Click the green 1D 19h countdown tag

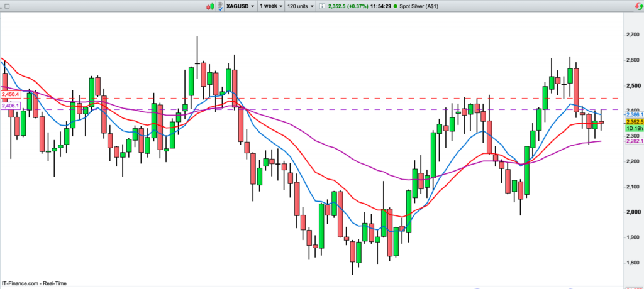pyautogui.click(x=632, y=129)
